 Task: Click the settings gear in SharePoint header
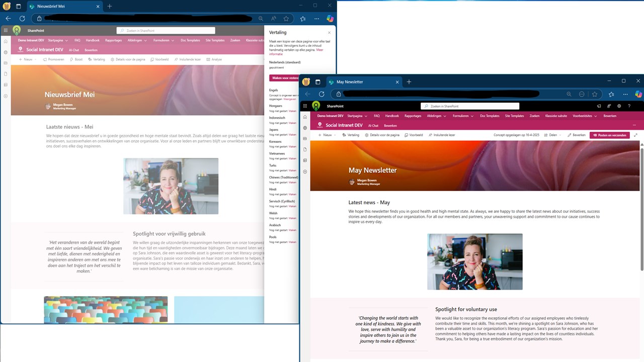619,106
